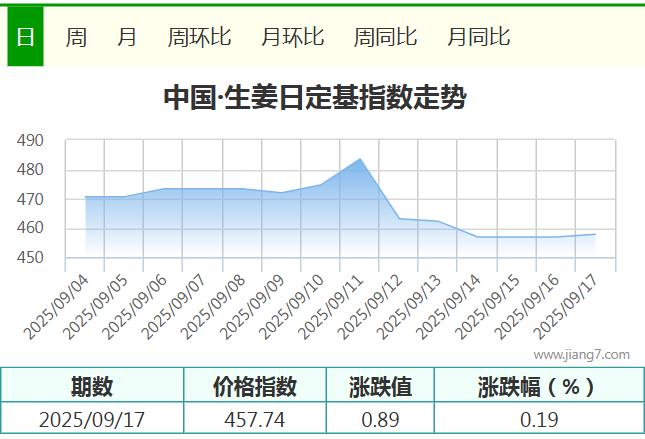Click the final chart data point at 09/17

(595, 235)
